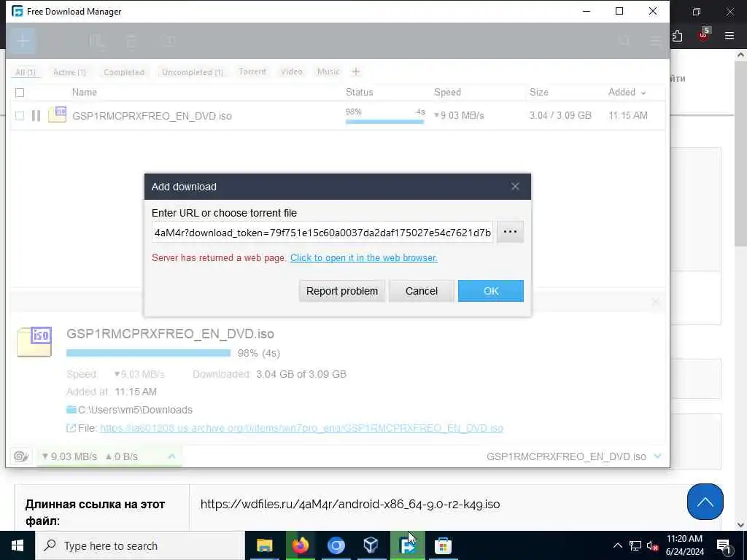The width and height of the screenshot is (747, 560).
Task: Open the search magnifier in Free Download Manager
Action: [x=624, y=42]
